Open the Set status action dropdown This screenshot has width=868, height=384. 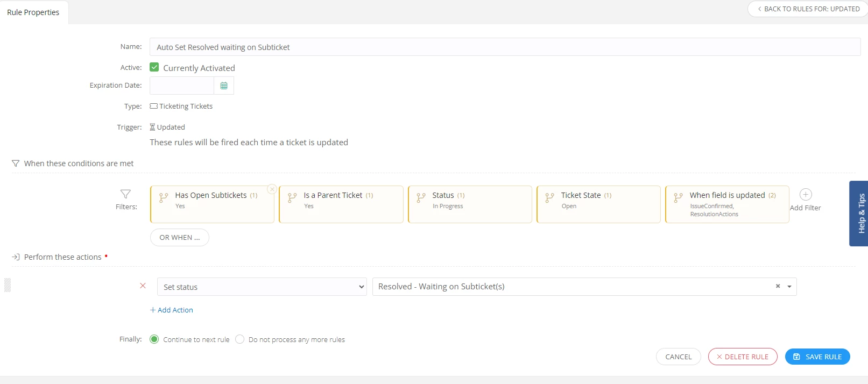262,287
